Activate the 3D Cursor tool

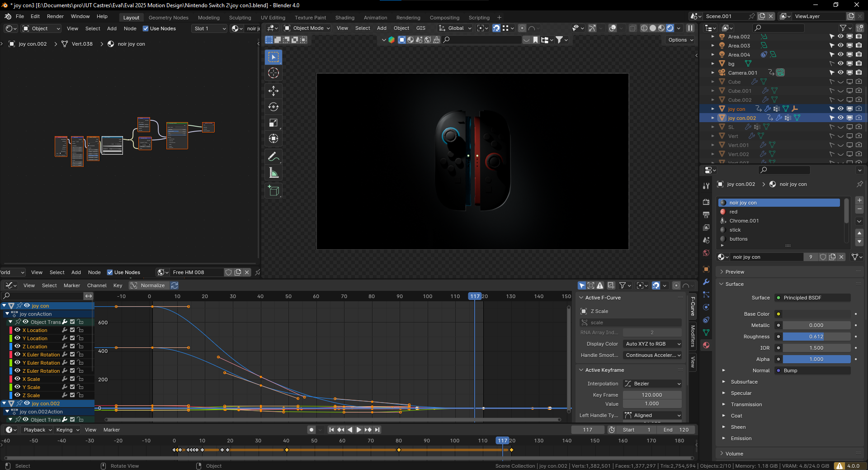274,73
